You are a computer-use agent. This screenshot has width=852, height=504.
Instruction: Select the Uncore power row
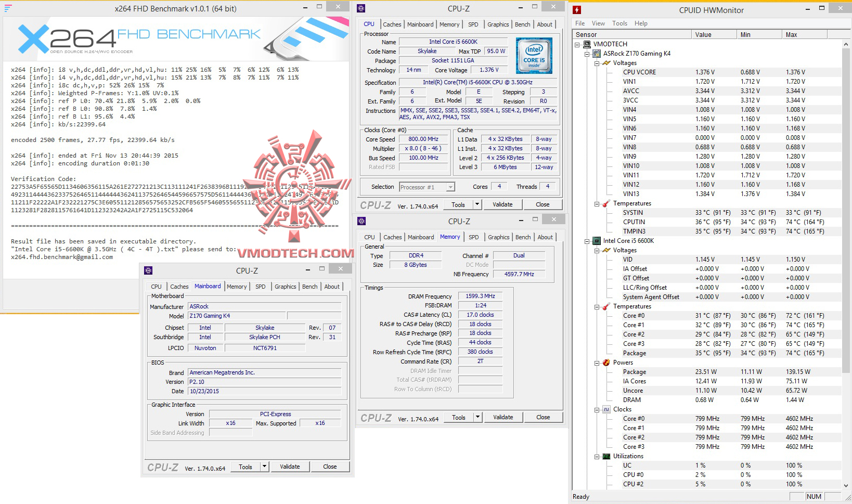[x=707, y=391]
